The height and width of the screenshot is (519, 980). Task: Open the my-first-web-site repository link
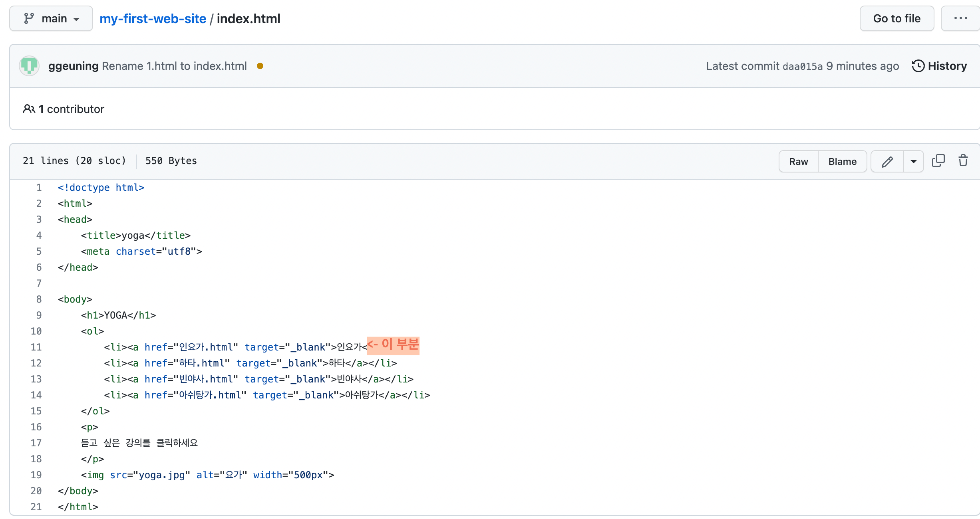[153, 18]
